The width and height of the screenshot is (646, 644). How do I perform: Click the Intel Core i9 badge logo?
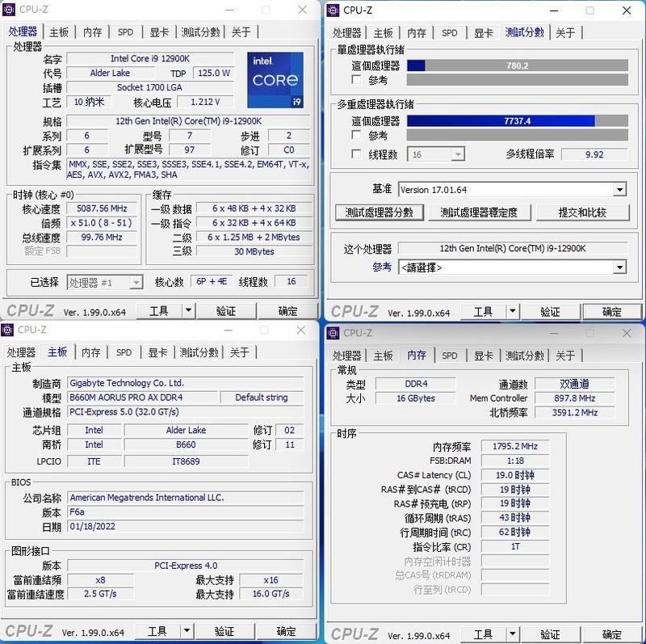[275, 78]
